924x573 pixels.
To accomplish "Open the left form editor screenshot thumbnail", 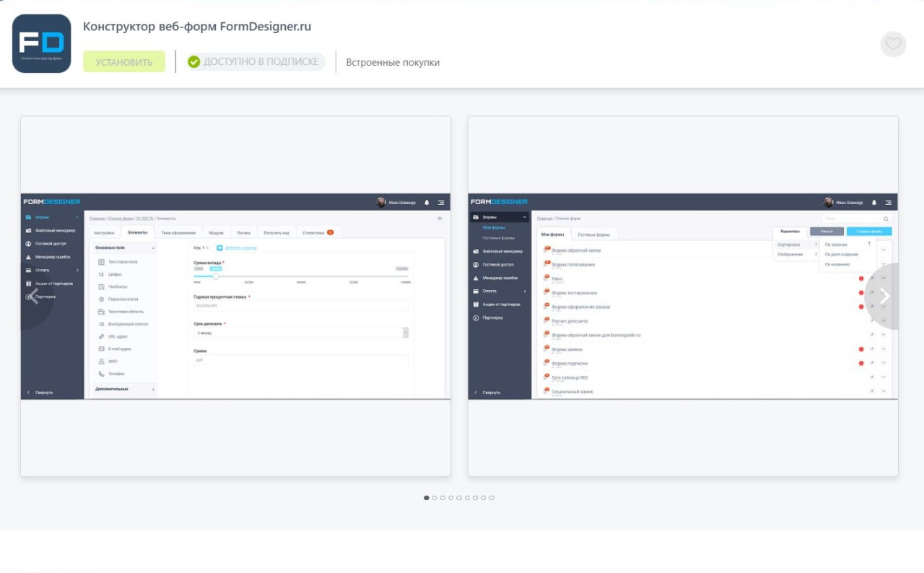I will 235,296.
